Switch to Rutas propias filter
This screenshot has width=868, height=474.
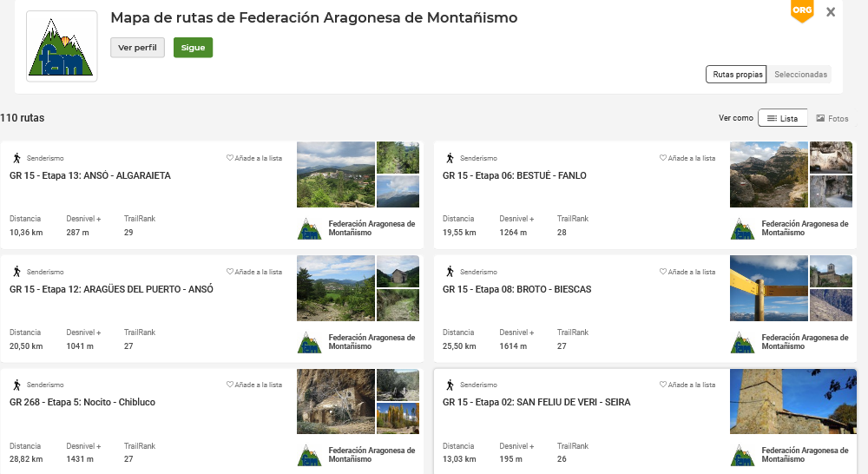click(737, 75)
